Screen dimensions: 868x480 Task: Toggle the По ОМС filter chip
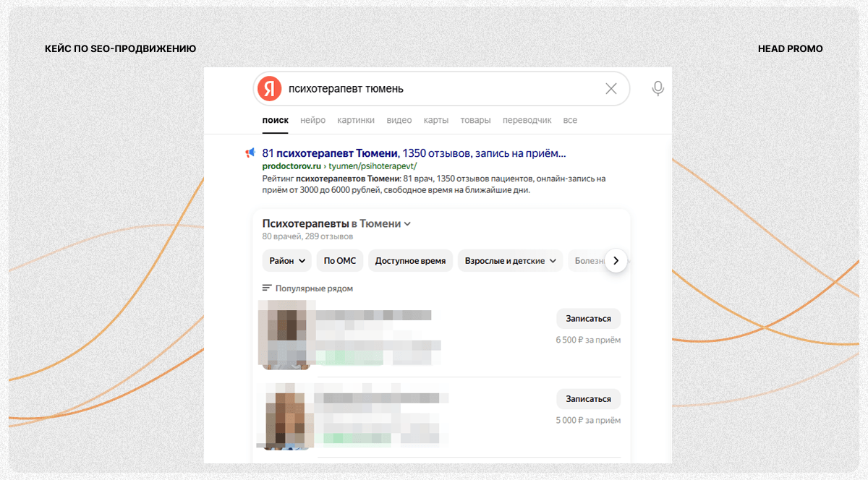coord(339,260)
